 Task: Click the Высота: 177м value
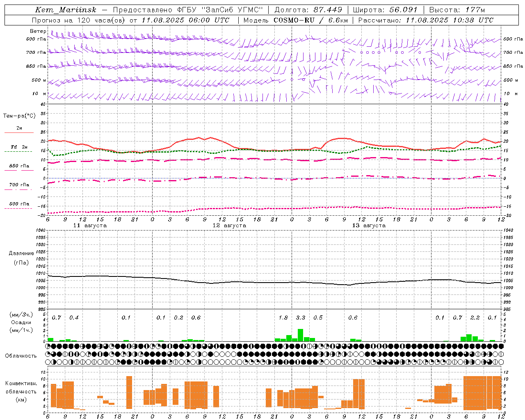pos(457,10)
